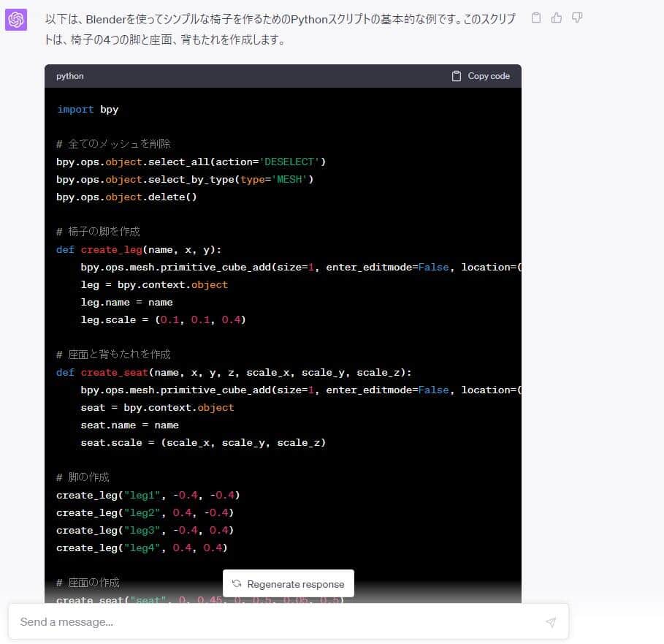Click the python label in code header
This screenshot has height=644, width=664.
pos(70,76)
